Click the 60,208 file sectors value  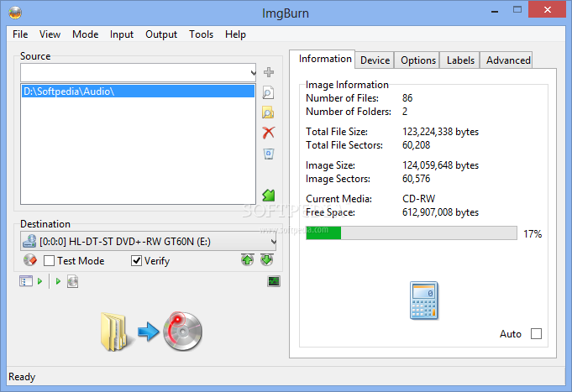tap(416, 145)
